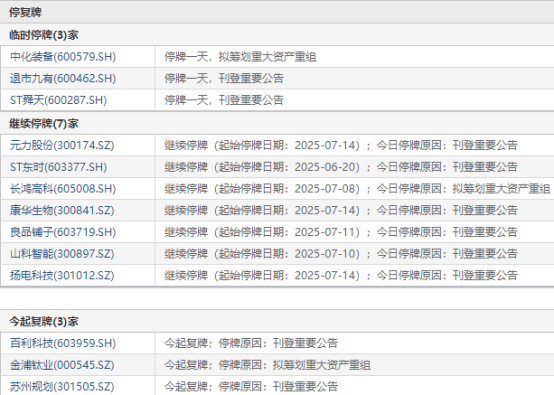This screenshot has width=554, height=395.
Task: Open 退市九有(600462.SH) stock link
Action: (63, 78)
